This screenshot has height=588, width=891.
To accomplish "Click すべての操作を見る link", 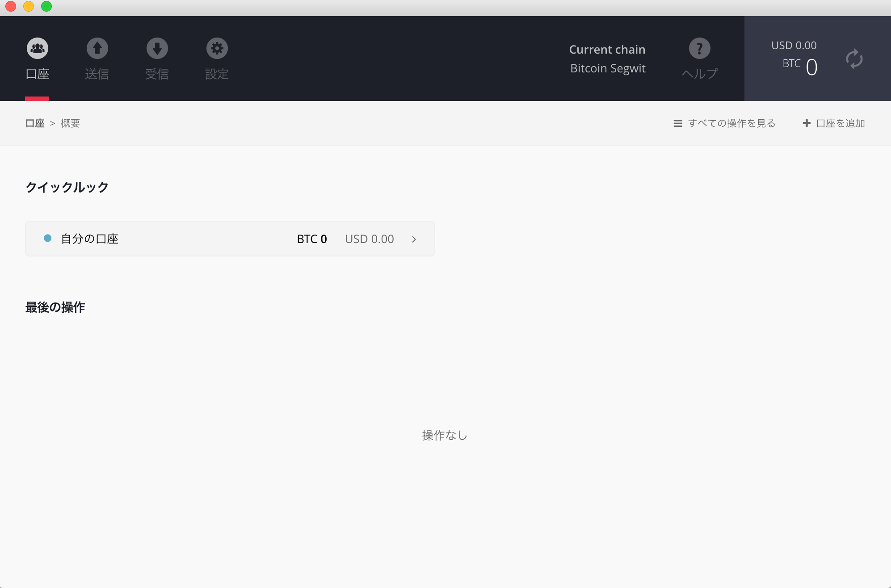I will click(x=731, y=123).
